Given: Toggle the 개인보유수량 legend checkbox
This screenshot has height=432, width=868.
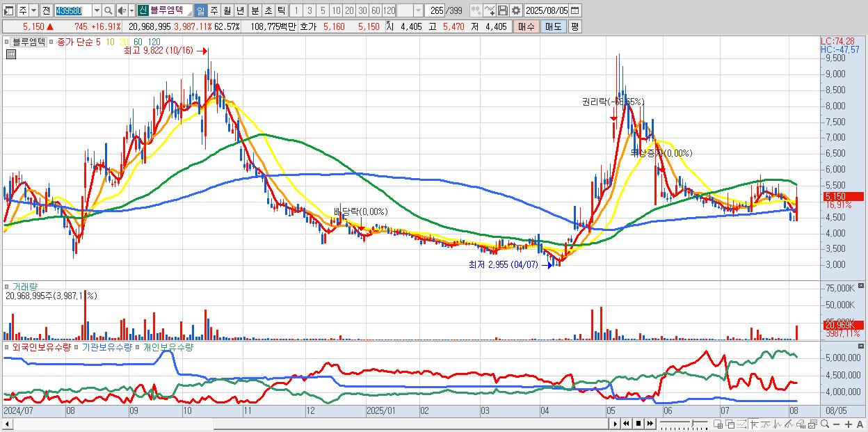Looking at the screenshot, I should [138, 346].
